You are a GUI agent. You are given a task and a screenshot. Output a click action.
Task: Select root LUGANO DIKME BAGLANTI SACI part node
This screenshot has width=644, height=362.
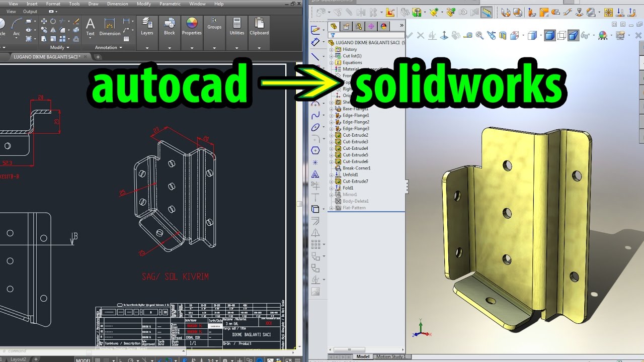(x=367, y=43)
